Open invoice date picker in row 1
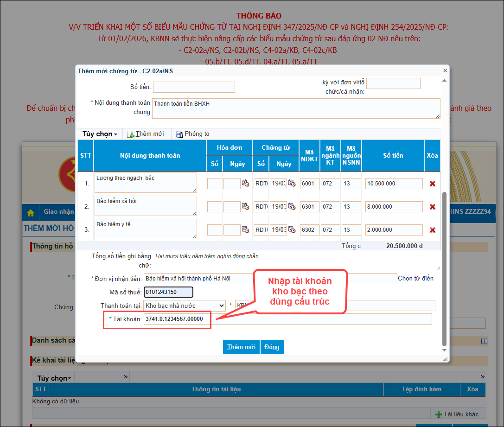The image size is (504, 427). click(x=245, y=184)
